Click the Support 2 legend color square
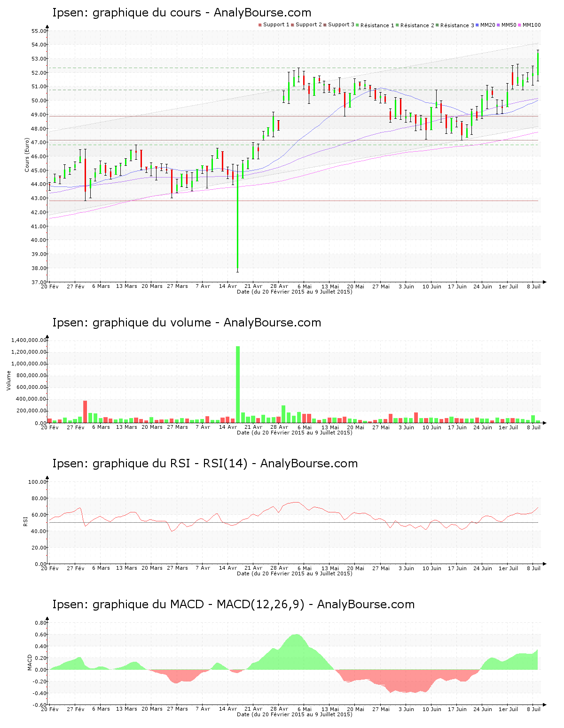The height and width of the screenshot is (728, 564). coord(292,25)
